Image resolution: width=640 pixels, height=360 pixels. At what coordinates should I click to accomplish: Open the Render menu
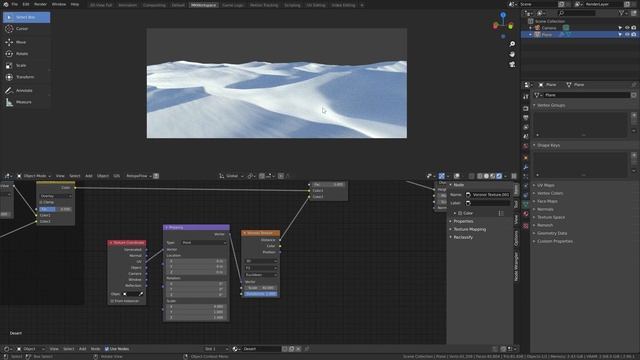tap(40, 4)
